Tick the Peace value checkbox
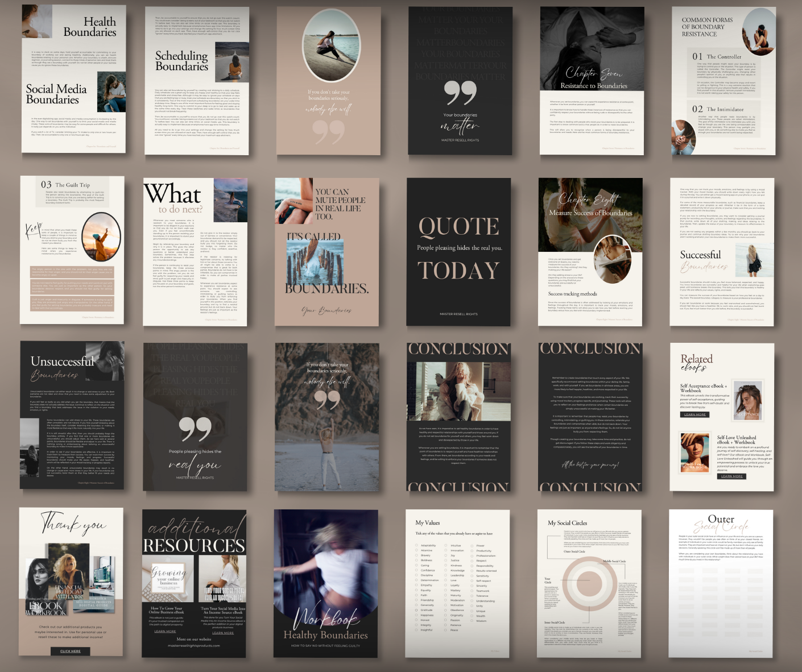 pos(446,630)
